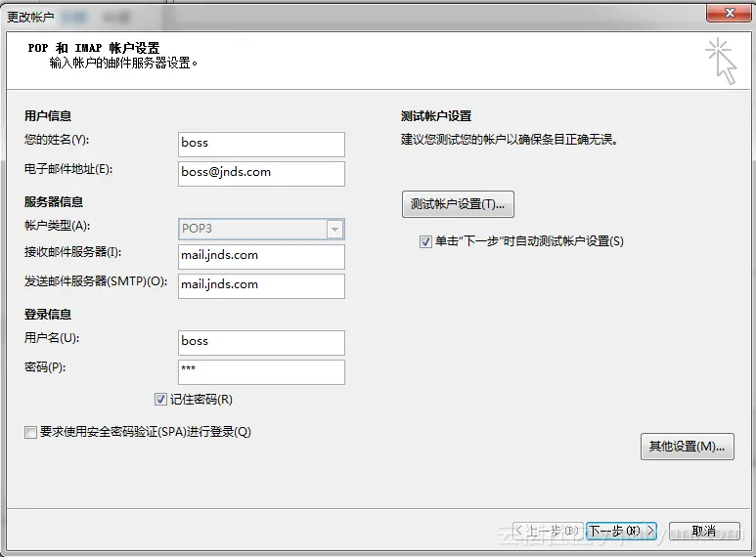
Task: Toggle the 记住密码 checkbox
Action: 160,400
